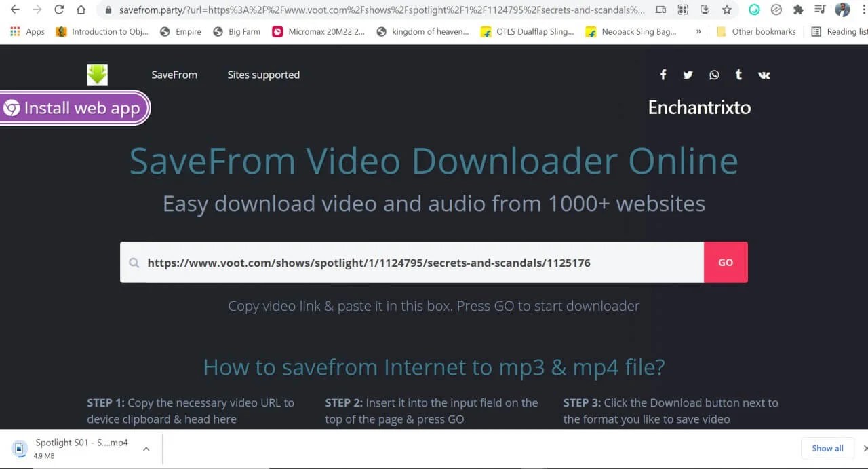Open the Extensions puzzle menu
Screen dimensions: 868x469
tap(798, 10)
